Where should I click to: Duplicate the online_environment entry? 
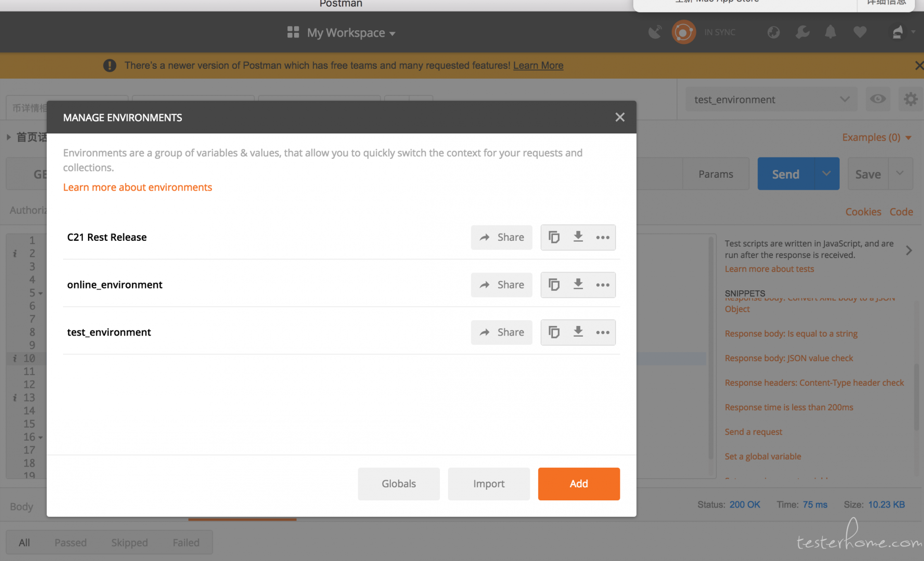coord(554,285)
